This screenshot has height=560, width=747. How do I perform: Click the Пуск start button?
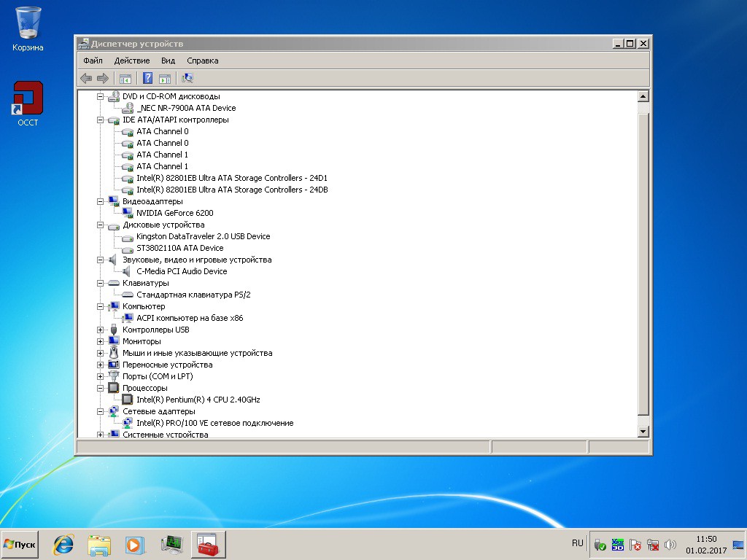point(20,544)
